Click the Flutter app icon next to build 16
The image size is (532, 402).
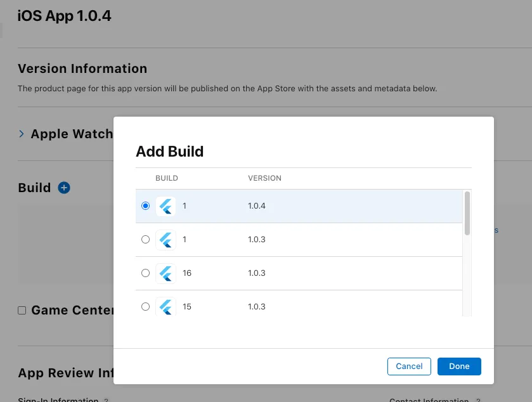(165, 273)
